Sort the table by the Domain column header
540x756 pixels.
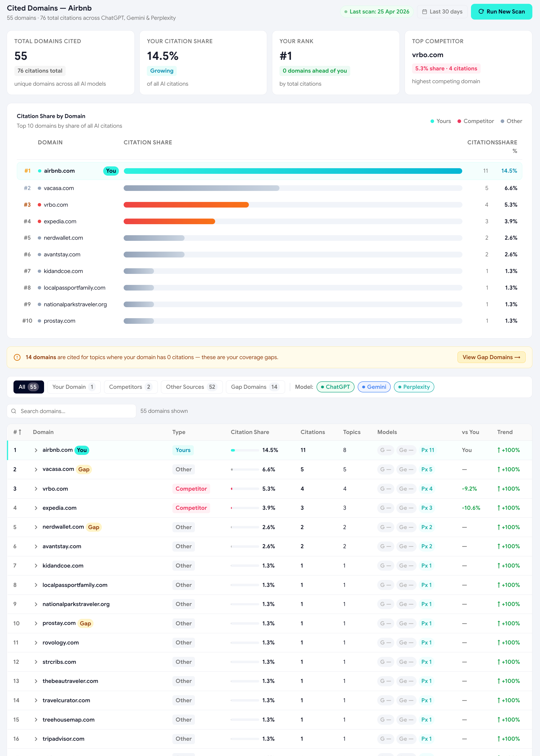tap(43, 432)
